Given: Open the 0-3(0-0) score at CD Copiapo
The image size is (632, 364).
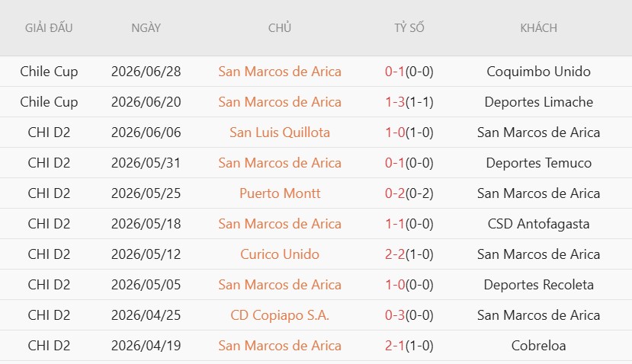Looking at the screenshot, I should coord(409,315).
